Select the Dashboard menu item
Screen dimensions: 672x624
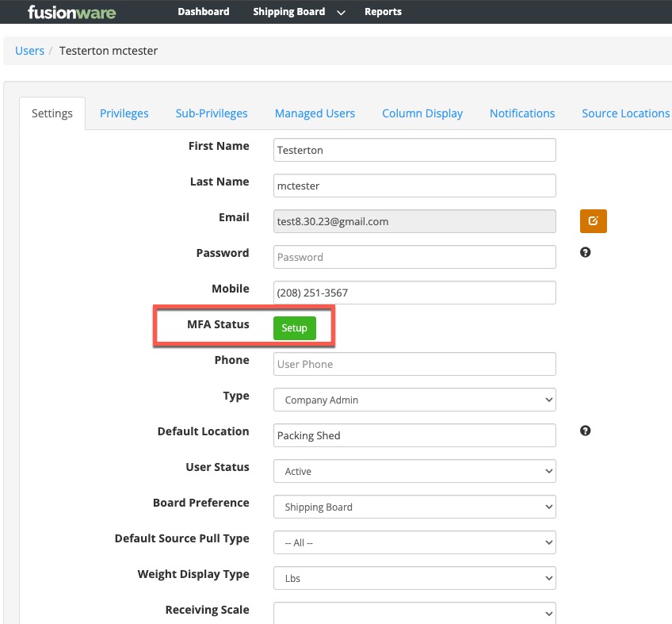coord(203,12)
